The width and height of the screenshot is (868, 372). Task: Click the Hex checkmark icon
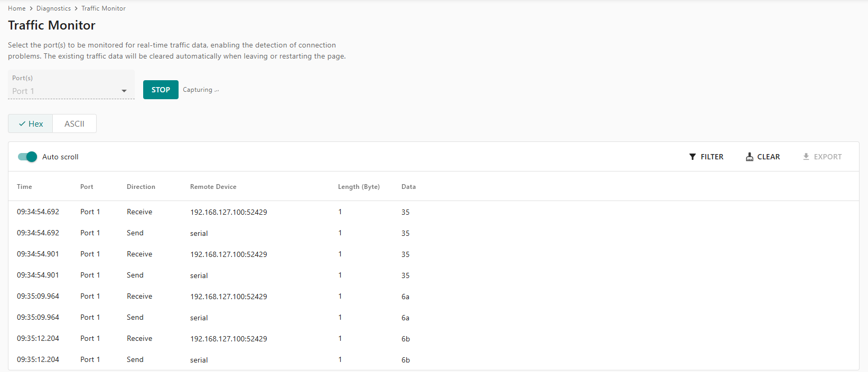coord(22,124)
